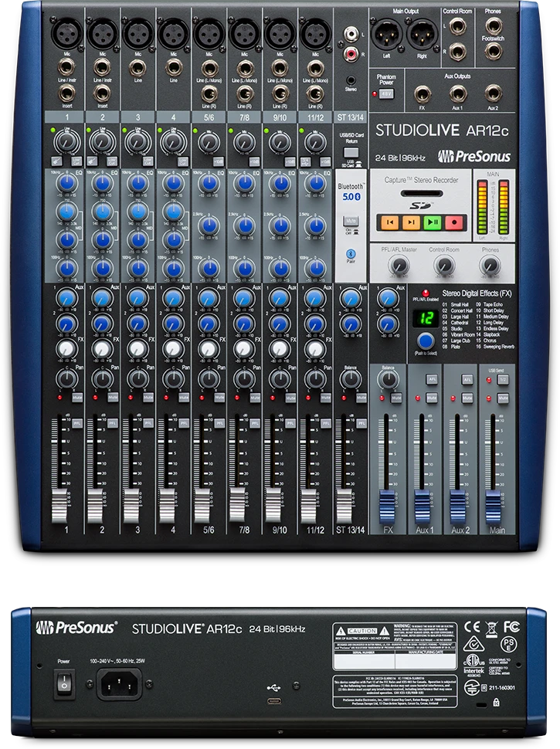Click the Phones level knob
Screen dimensions: 560x749
tap(490, 265)
